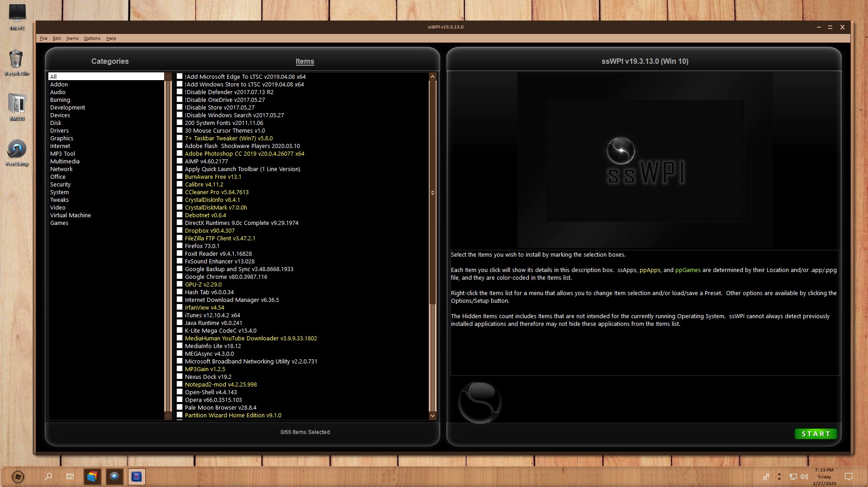Image resolution: width=868 pixels, height=487 pixels.
Task: Click the Dropbox v90.4.307 item text
Action: pyautogui.click(x=209, y=230)
